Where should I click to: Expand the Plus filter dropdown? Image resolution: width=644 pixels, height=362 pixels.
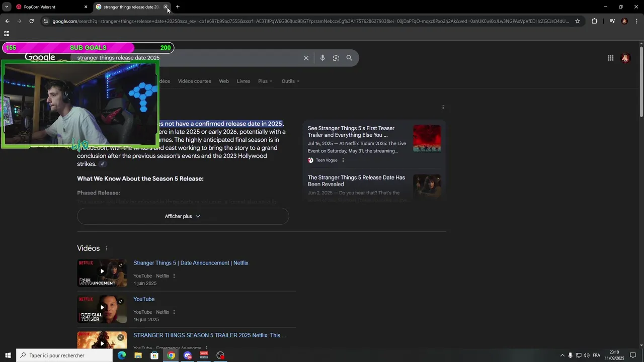(x=265, y=81)
